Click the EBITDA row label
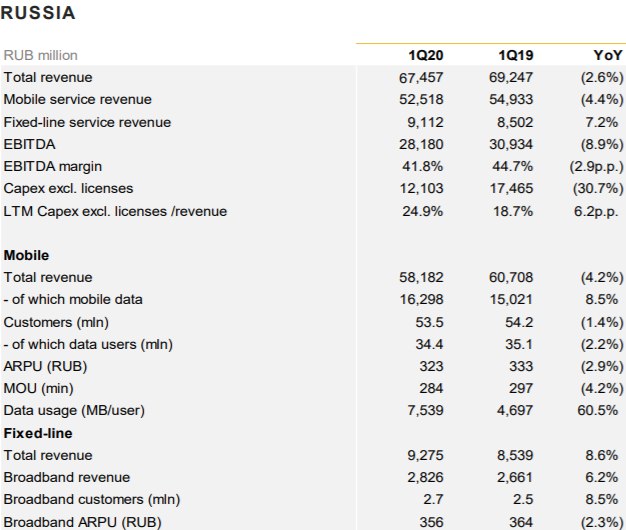Image resolution: width=626 pixels, height=530 pixels. point(30,144)
